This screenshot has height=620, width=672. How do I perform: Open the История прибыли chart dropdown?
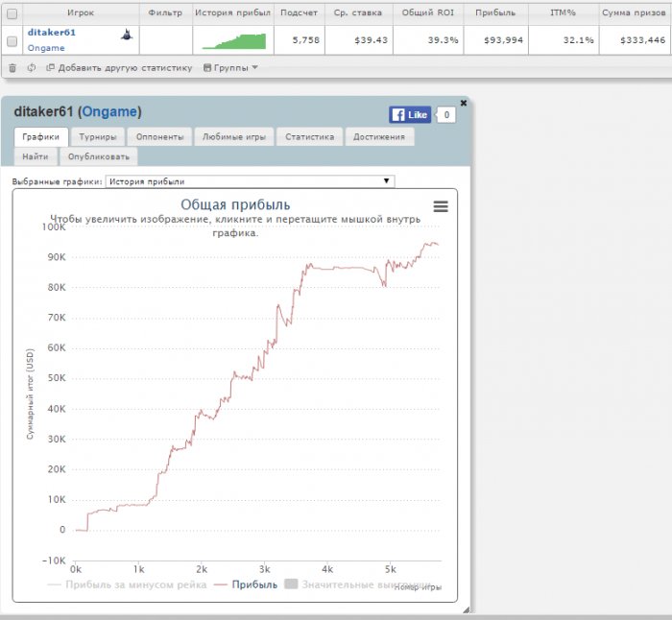point(250,180)
